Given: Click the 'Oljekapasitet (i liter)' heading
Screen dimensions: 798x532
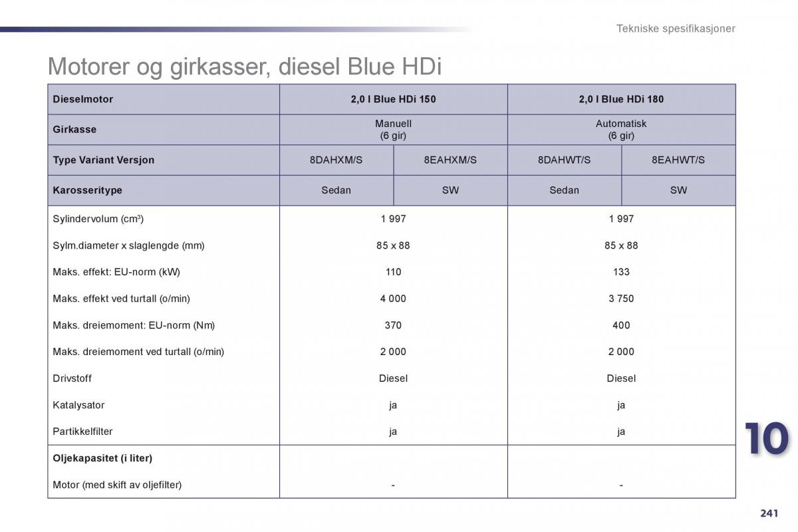Looking at the screenshot, I should click(x=102, y=458).
